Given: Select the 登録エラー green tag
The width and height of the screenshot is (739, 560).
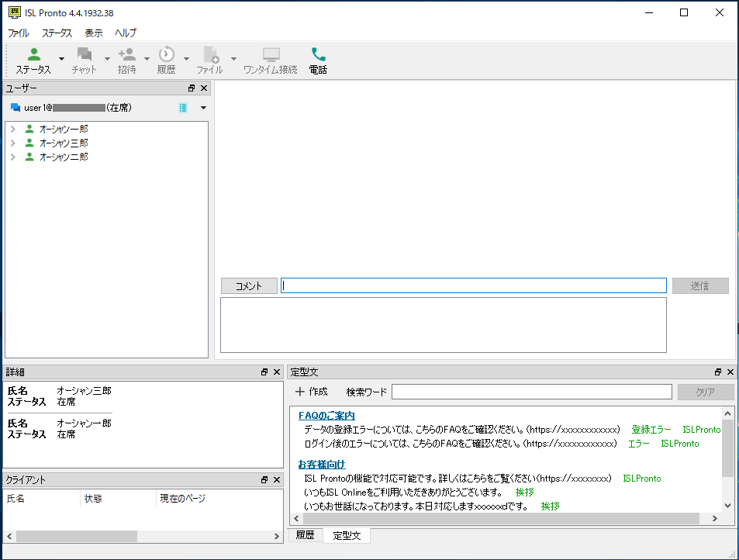Looking at the screenshot, I should [651, 430].
